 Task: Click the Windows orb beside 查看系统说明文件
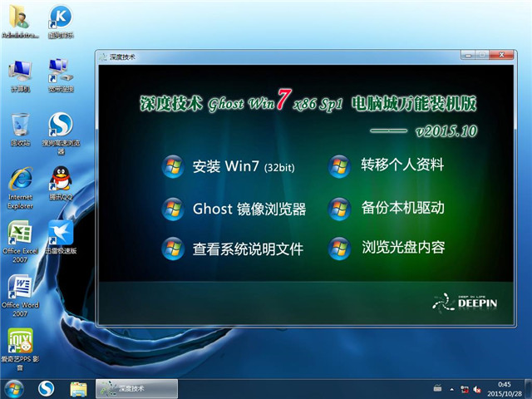(173, 249)
